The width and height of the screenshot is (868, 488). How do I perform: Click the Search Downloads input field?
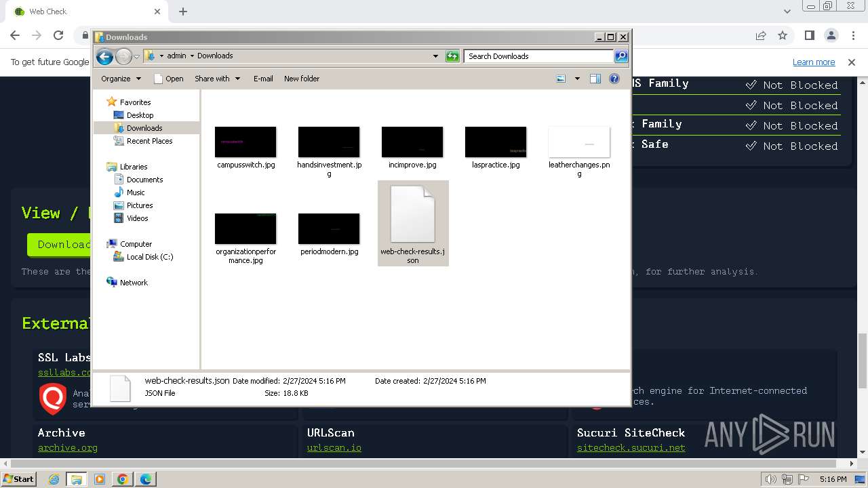[x=539, y=56]
